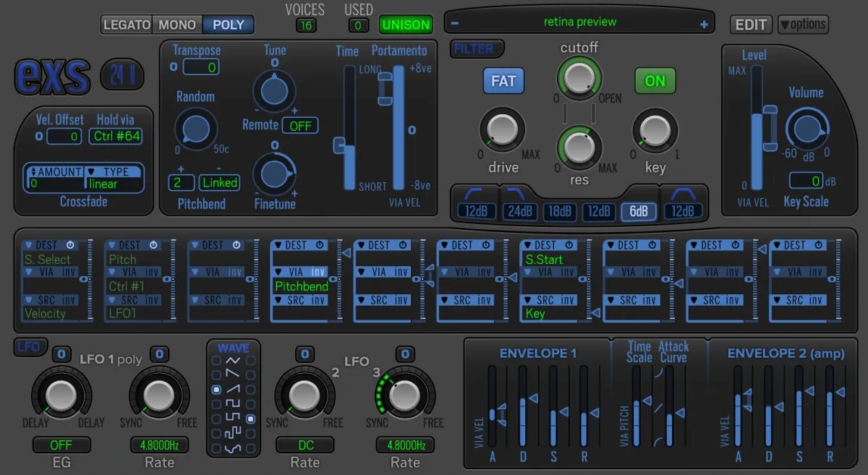Click the Key Scale dB value field
Viewport: 868px width, 475px height.
pyautogui.click(x=807, y=181)
